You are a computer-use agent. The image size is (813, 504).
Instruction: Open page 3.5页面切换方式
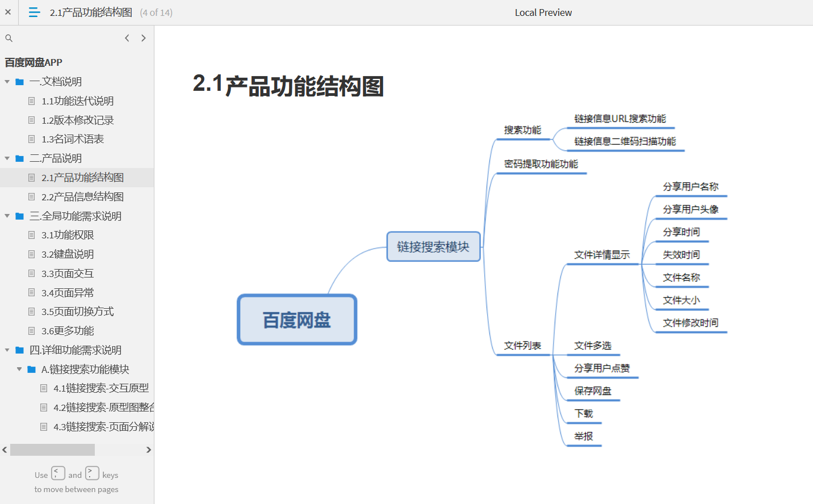77,312
